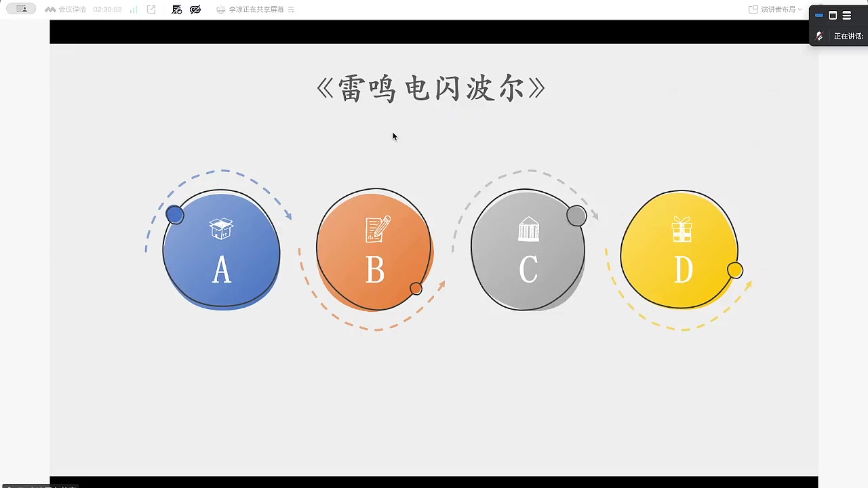This screenshot has height=488, width=868.
Task: Click the slide title 《雷鸣电闪波尔》
Action: 431,89
